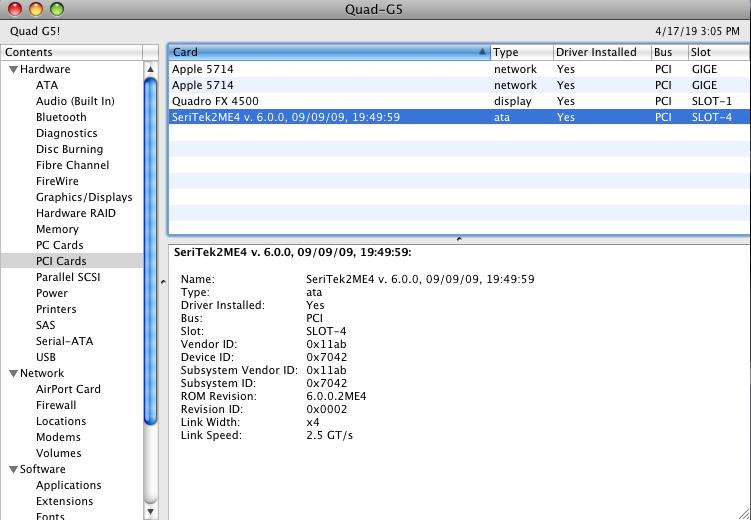This screenshot has width=751, height=520.
Task: Collapse the Network section triangle
Action: pos(13,373)
